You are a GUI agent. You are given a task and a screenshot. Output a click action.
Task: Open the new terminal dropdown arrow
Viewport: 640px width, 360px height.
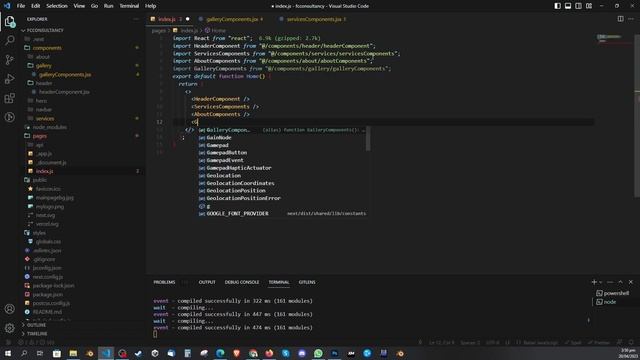[x=600, y=282]
